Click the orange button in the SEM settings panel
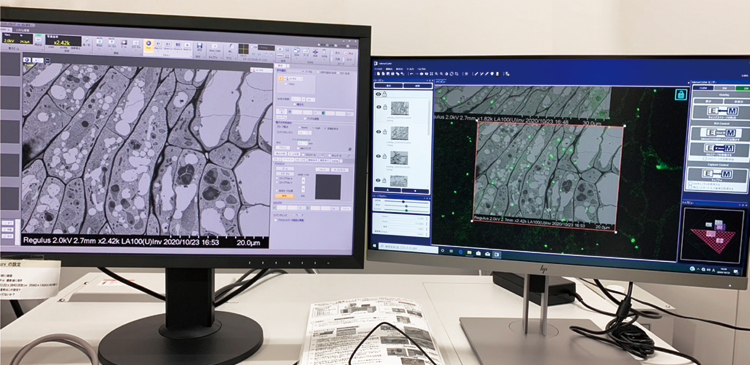The height and width of the screenshot is (365, 750). pos(286,196)
